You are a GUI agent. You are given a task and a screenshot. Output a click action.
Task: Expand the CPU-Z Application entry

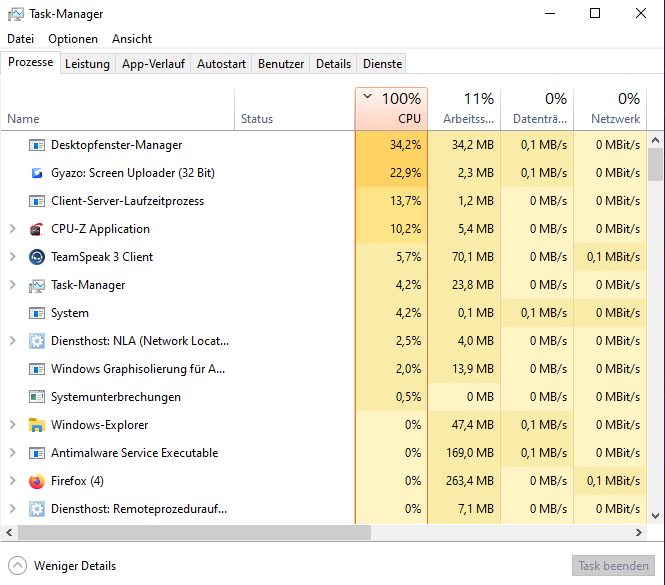point(12,229)
